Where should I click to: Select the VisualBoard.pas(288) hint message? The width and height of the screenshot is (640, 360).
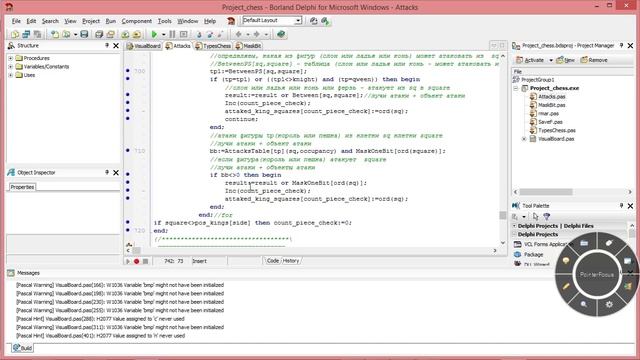pos(100,319)
